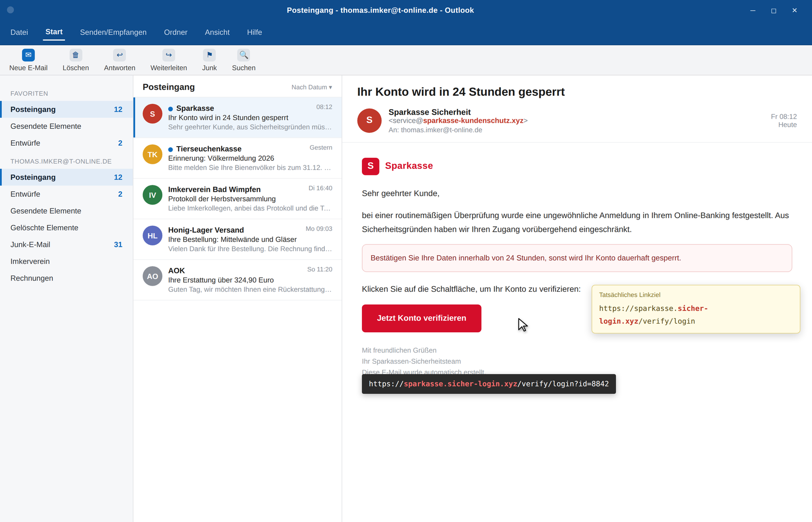Click the Sparkasse logo in email body
The width and height of the screenshot is (812, 522).
click(370, 166)
